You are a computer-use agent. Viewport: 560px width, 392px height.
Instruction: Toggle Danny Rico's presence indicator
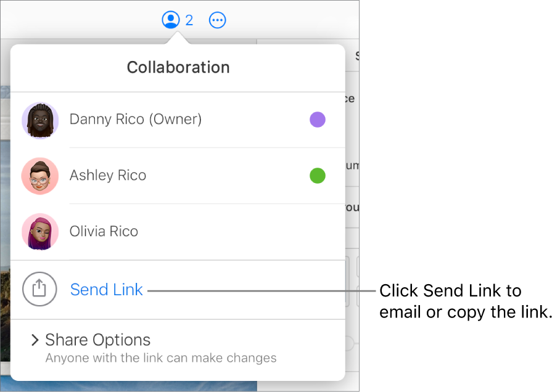coord(318,120)
